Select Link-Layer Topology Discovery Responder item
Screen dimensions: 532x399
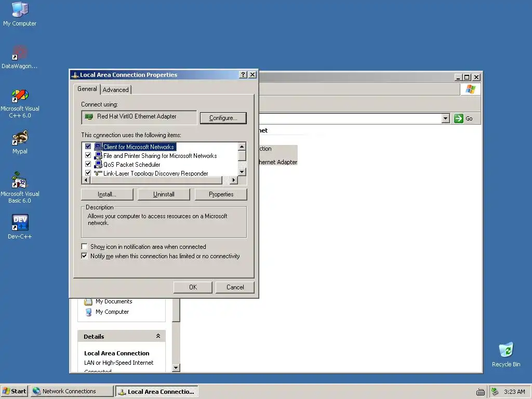[x=155, y=173]
